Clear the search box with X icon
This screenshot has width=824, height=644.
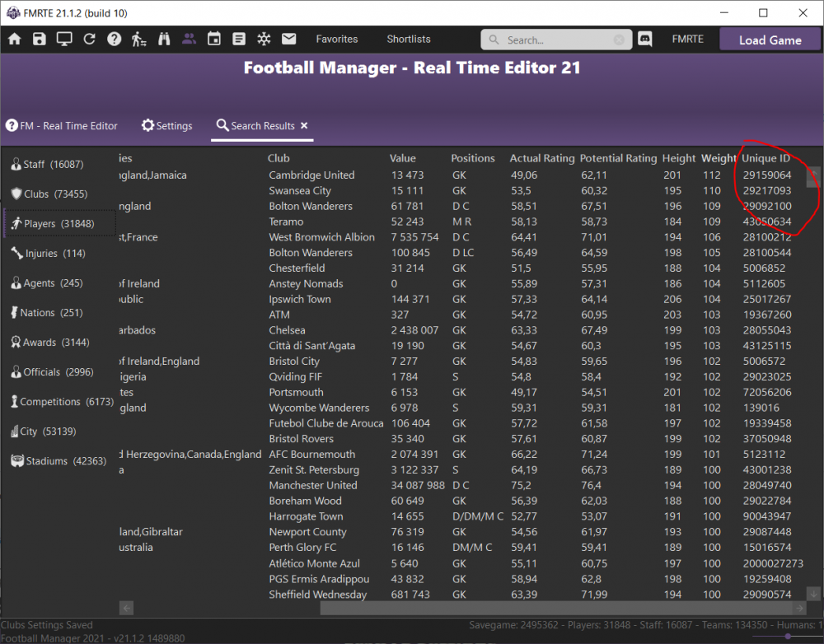pos(619,40)
